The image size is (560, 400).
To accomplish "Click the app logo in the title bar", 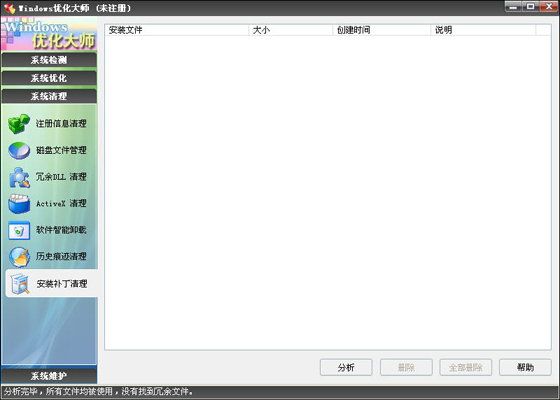I will [x=9, y=8].
